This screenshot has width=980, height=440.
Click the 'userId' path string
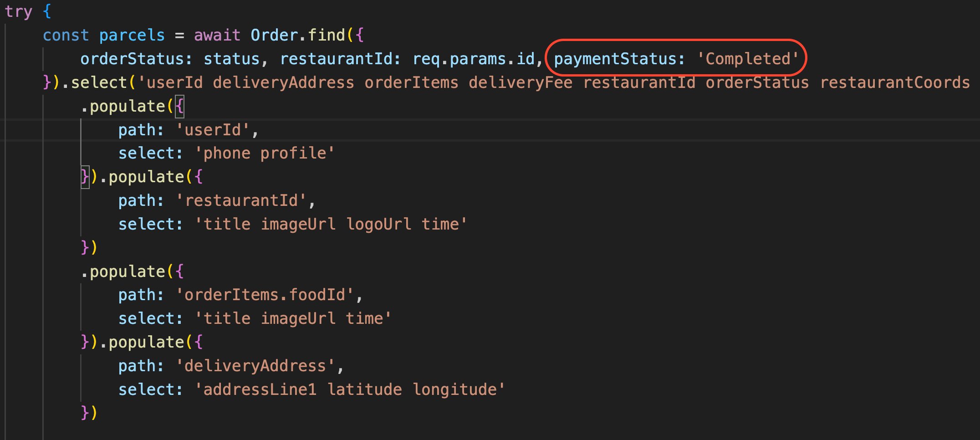pyautogui.click(x=213, y=130)
